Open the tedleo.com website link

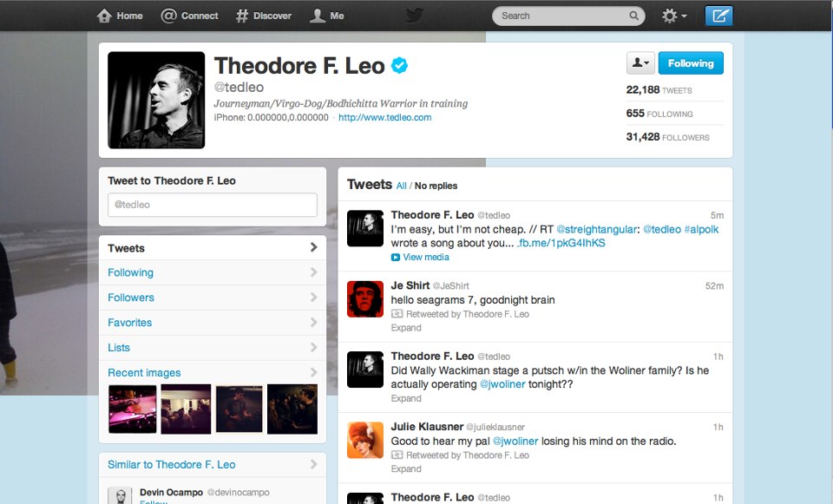coord(384,117)
